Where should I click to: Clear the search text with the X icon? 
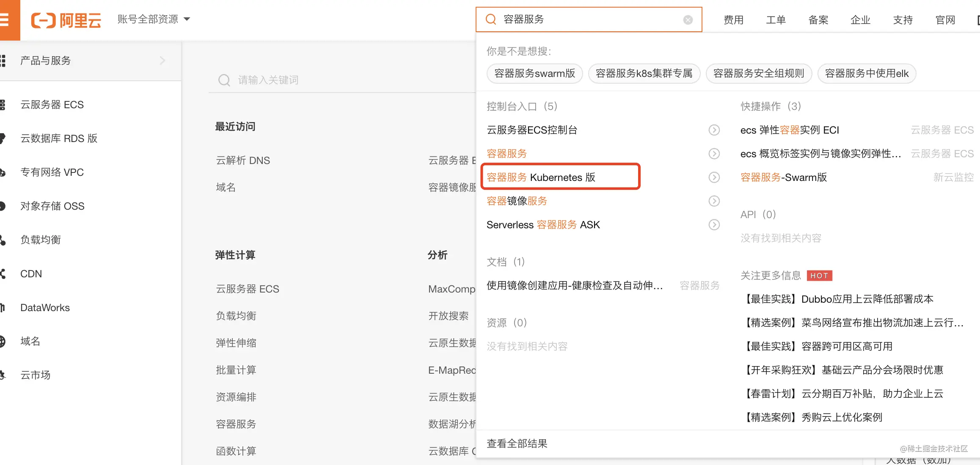(x=688, y=20)
